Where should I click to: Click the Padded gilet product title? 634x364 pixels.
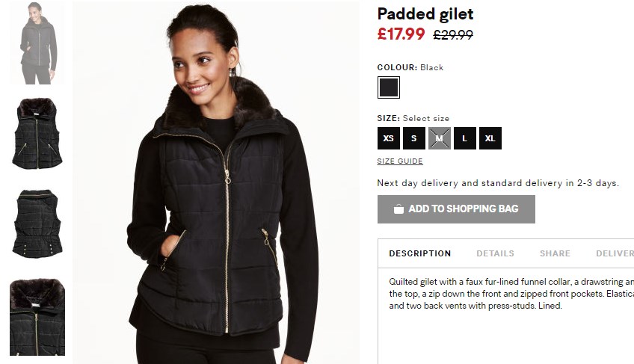425,14
